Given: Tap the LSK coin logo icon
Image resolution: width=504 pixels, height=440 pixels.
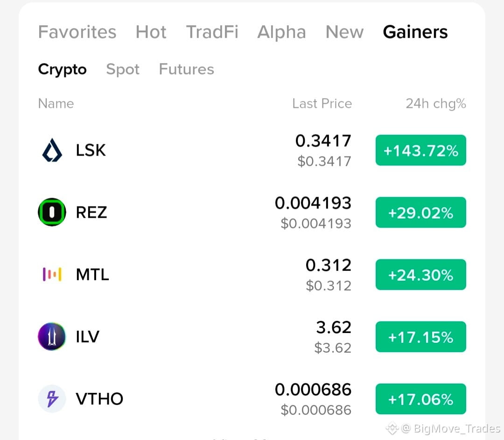Looking at the screenshot, I should coord(52,150).
